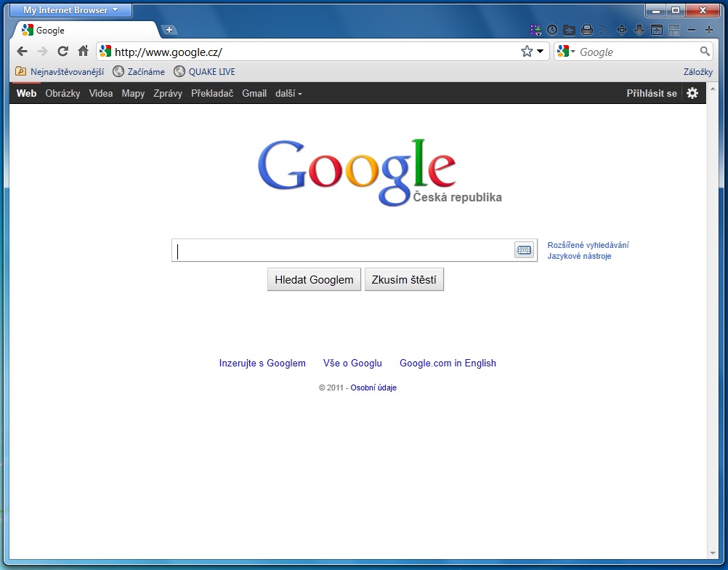Click the Zkusím štěstí button
The image size is (728, 570).
click(x=405, y=280)
